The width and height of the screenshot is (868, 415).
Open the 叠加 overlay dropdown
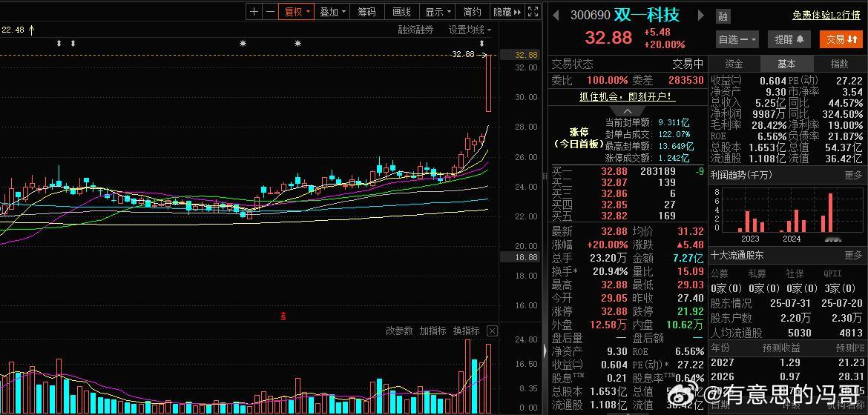click(x=332, y=12)
